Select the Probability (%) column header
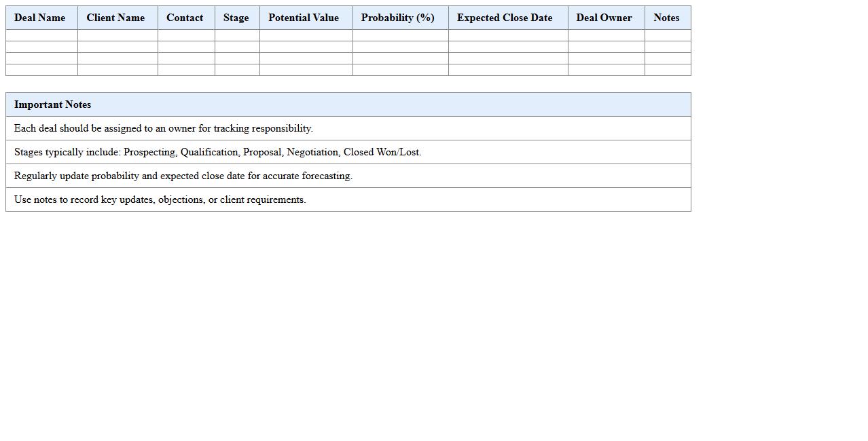The image size is (868, 441). click(x=398, y=18)
